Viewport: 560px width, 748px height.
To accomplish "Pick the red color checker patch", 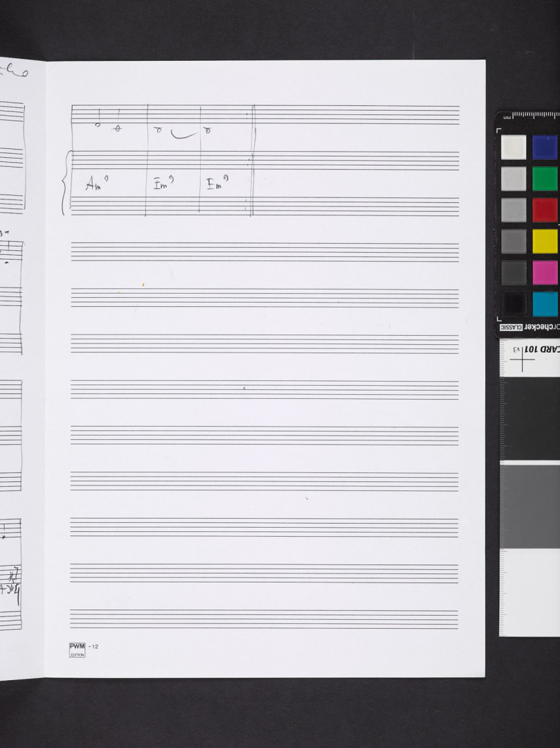I will [x=545, y=211].
